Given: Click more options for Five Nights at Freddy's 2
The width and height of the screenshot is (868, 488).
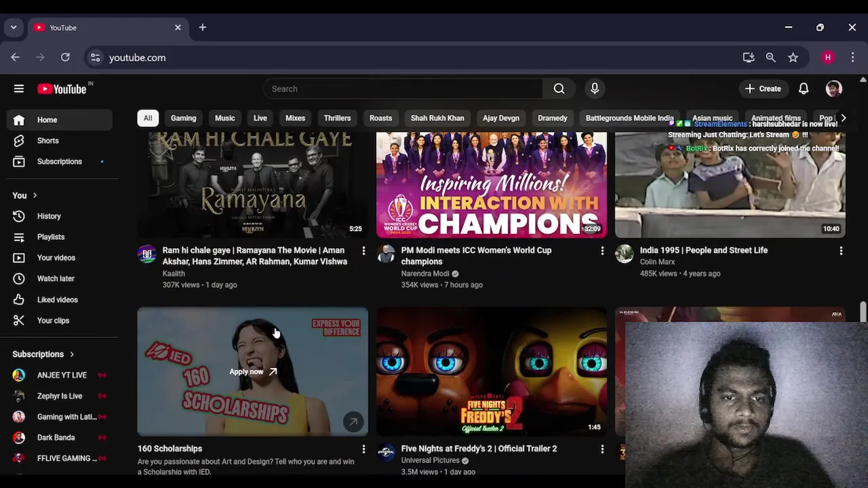Looking at the screenshot, I should (x=602, y=449).
